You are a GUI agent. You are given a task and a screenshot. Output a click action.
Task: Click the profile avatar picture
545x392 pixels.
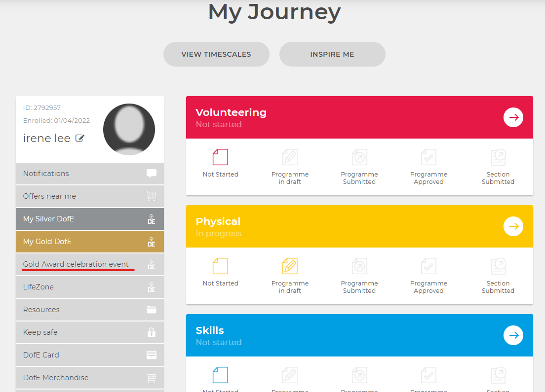(129, 129)
